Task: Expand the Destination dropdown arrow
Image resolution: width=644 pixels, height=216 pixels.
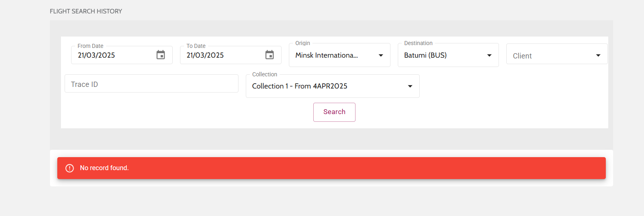Action: pyautogui.click(x=489, y=56)
